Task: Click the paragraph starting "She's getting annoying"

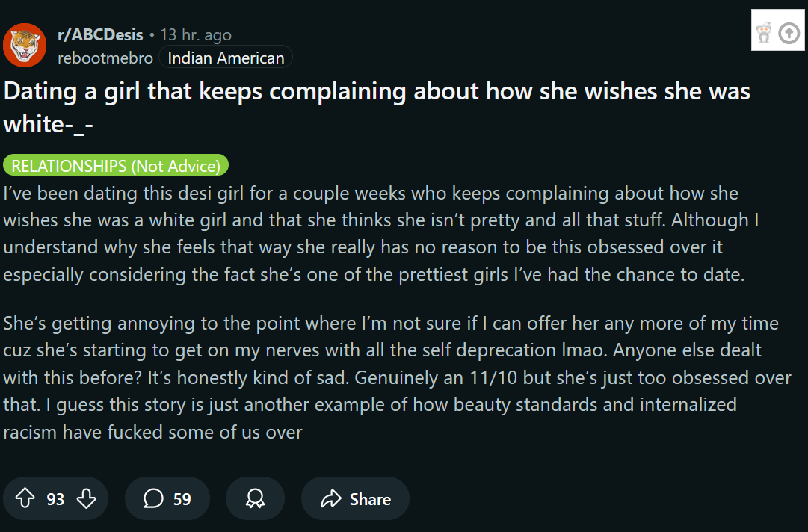Action: coord(397,377)
